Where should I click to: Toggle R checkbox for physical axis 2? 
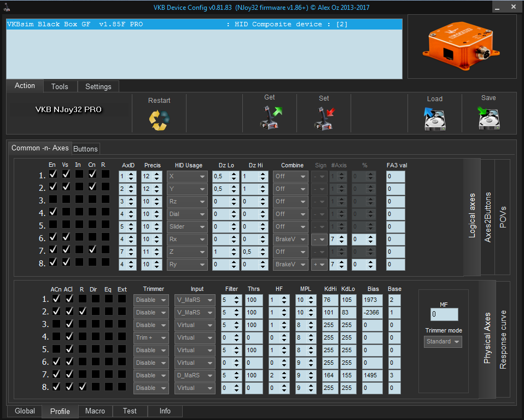[83, 311]
